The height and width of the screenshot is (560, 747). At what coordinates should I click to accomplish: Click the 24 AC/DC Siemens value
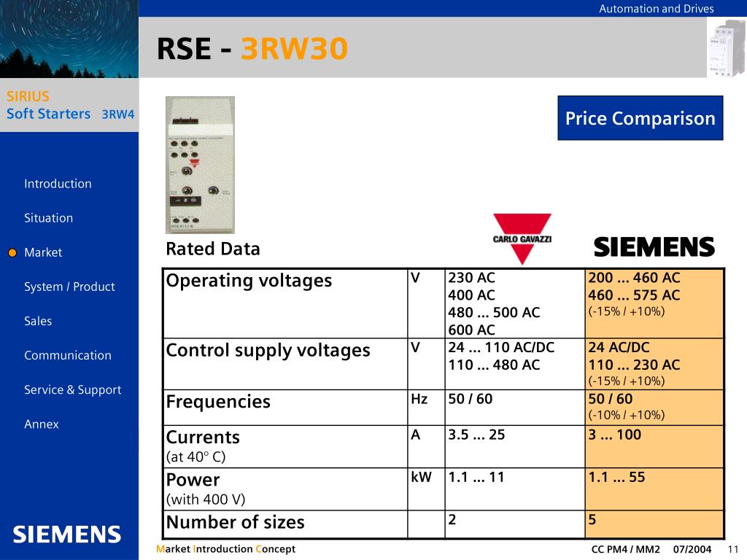click(619, 348)
